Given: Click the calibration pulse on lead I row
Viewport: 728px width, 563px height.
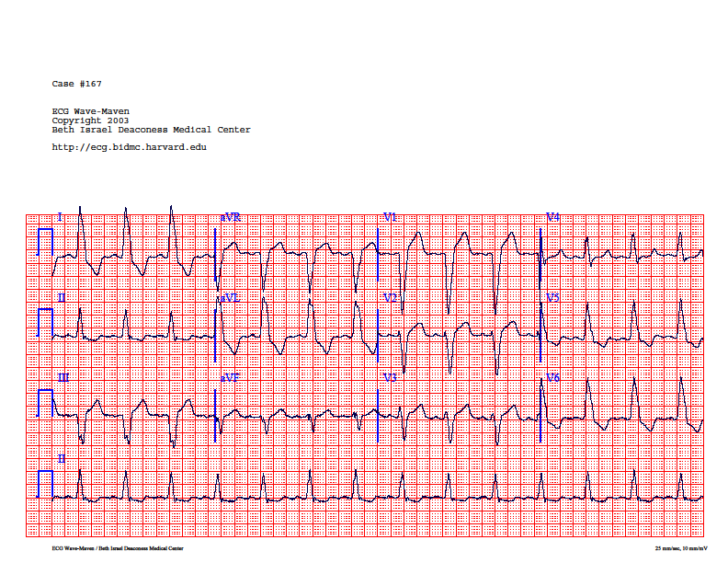Looking at the screenshot, I should 45,242.
